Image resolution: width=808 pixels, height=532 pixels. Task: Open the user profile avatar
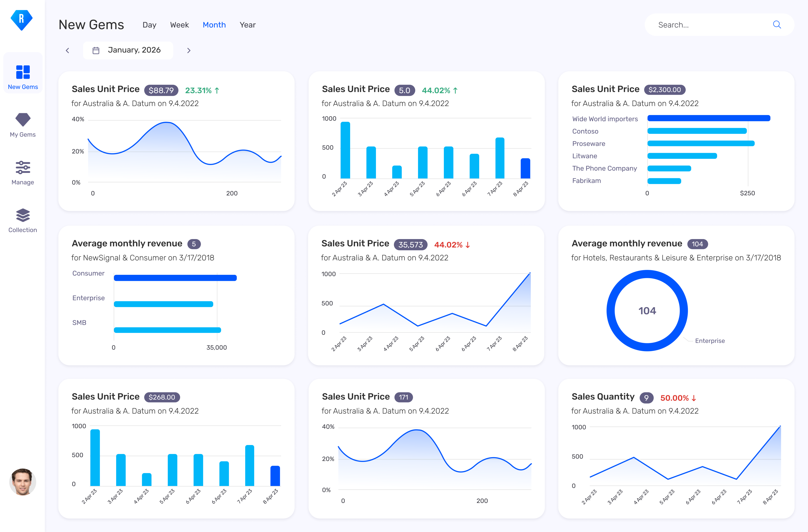pos(22,482)
